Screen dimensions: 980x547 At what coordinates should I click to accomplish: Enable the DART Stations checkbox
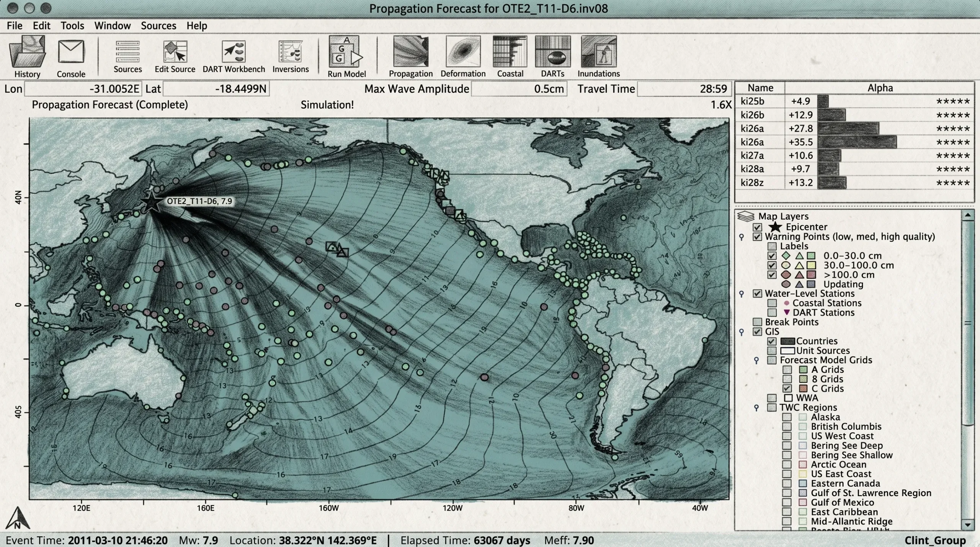click(x=772, y=313)
